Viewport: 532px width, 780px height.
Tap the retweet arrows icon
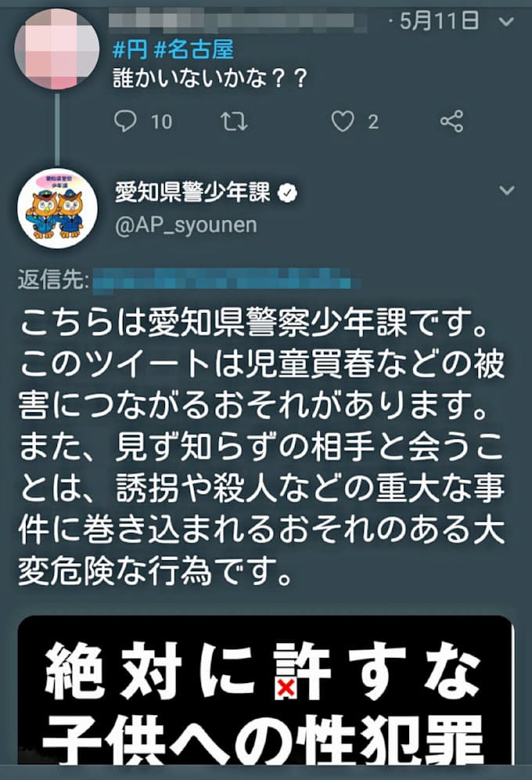[x=234, y=121]
